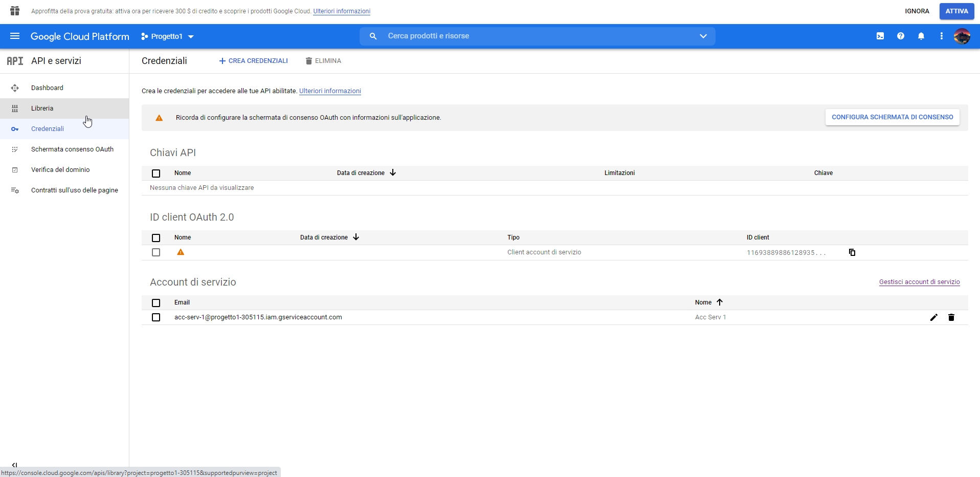
Task: Collapse the sidebar with the bottom arrow
Action: [14, 465]
